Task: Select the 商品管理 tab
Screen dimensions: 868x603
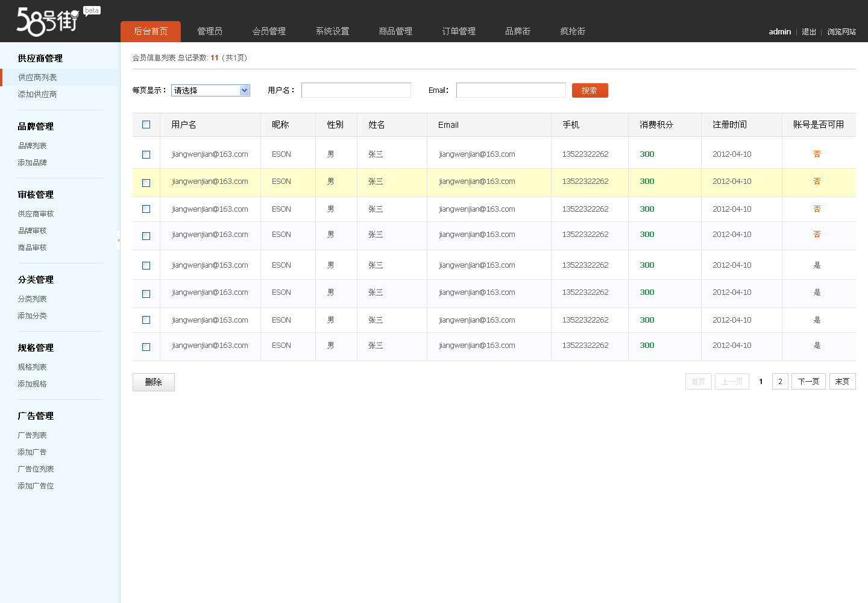Action: 395,31
